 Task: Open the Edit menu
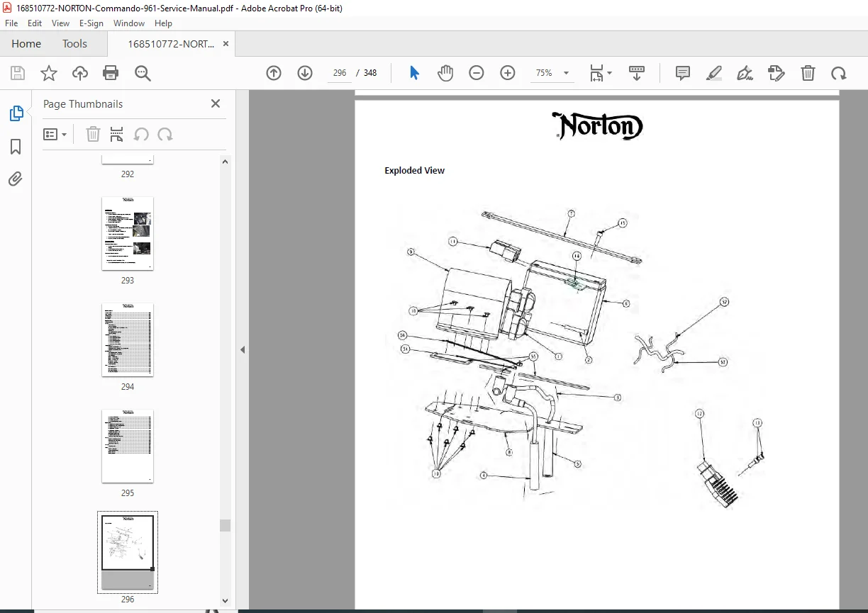[x=35, y=23]
